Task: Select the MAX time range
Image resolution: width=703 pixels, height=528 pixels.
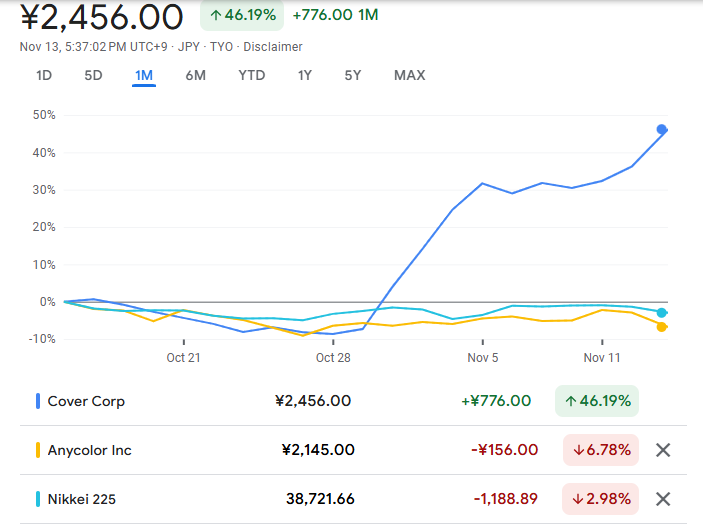Action: coord(409,75)
